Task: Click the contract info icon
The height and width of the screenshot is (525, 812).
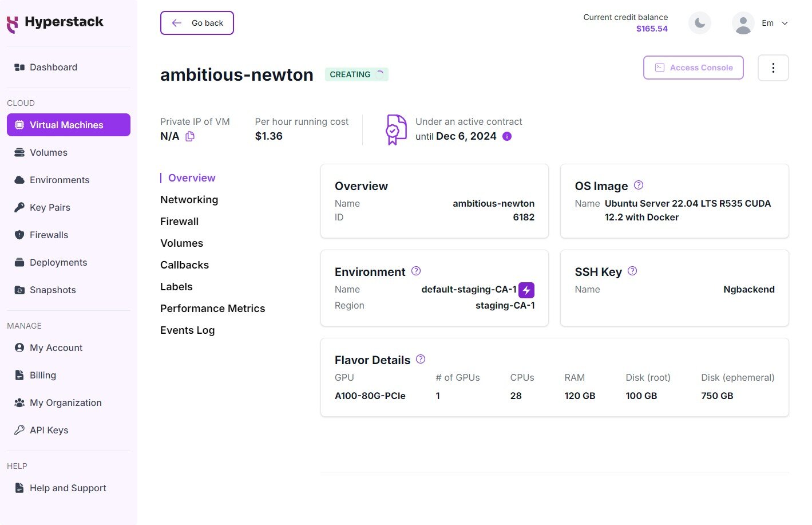Action: (x=507, y=136)
